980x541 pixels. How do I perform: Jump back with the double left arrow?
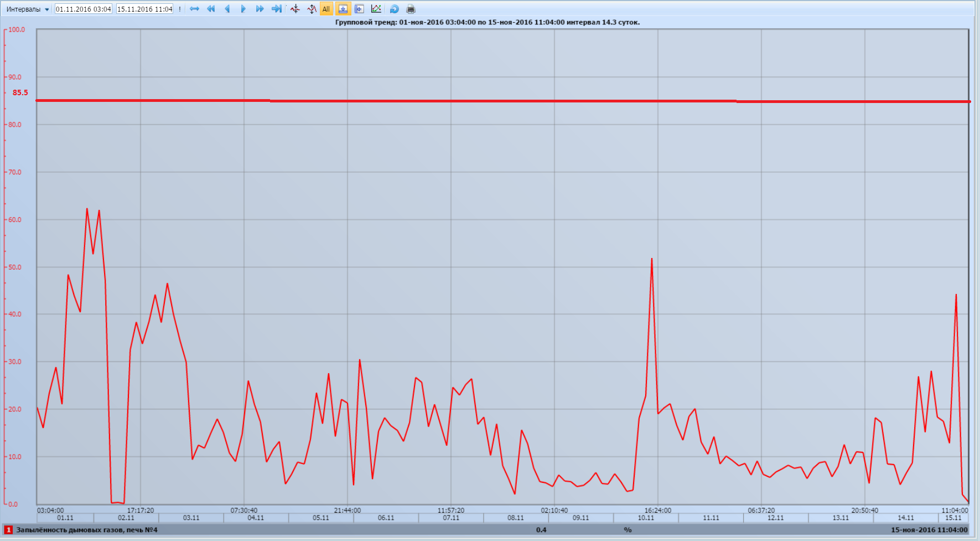pos(211,9)
